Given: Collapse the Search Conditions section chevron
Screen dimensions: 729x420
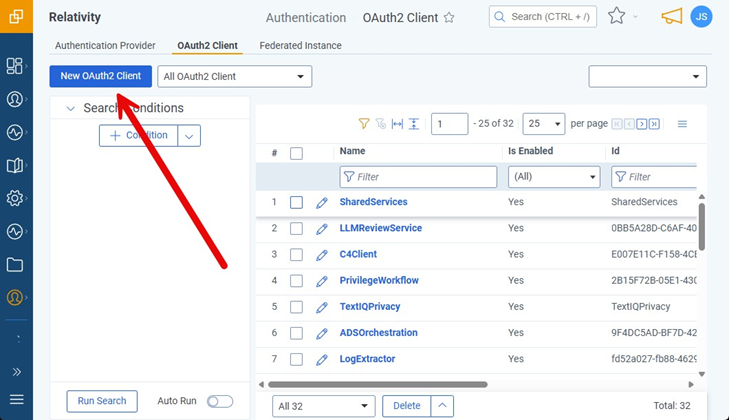Looking at the screenshot, I should pos(71,108).
